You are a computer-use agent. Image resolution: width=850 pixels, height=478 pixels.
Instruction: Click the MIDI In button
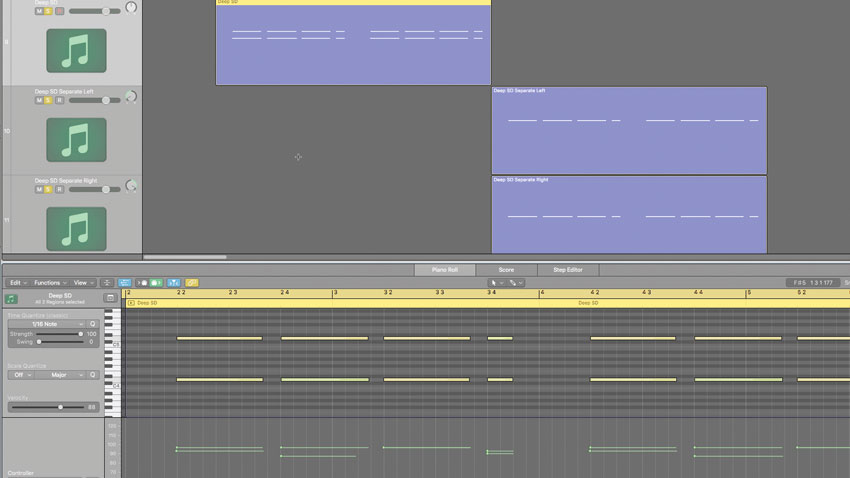tap(142, 282)
